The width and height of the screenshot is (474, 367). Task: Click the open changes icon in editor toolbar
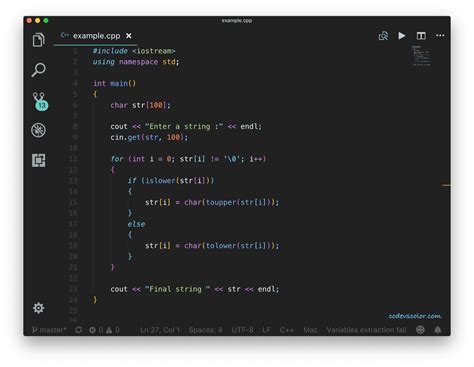(383, 36)
